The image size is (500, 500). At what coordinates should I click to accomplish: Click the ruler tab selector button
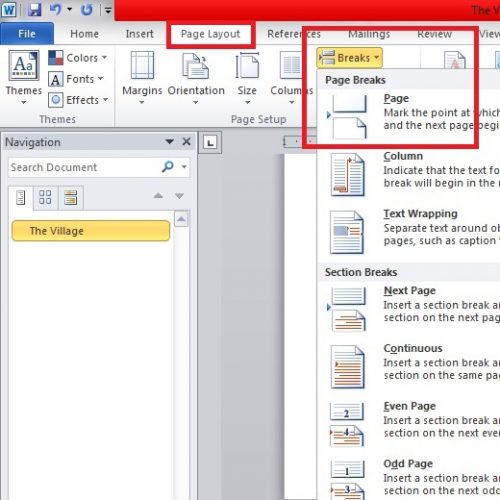point(210,143)
